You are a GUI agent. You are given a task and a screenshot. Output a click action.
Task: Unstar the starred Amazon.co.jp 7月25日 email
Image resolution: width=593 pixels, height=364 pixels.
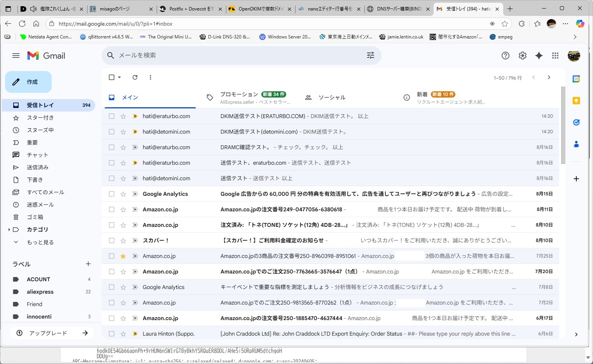(x=123, y=256)
